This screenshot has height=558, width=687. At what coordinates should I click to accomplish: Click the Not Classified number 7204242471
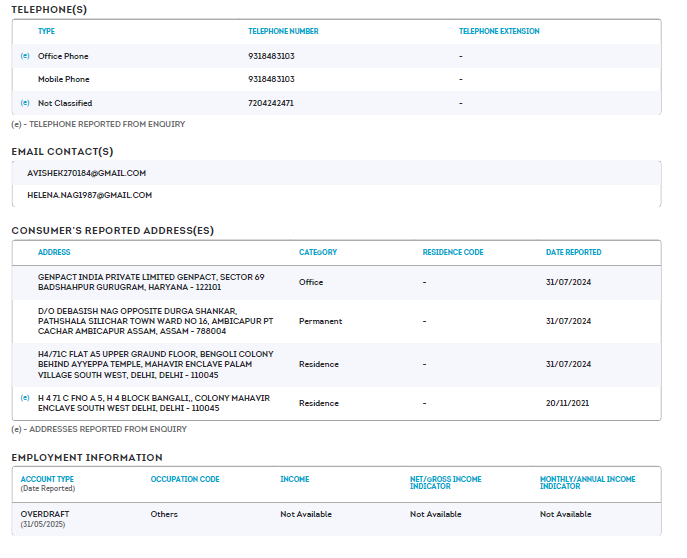click(270, 103)
